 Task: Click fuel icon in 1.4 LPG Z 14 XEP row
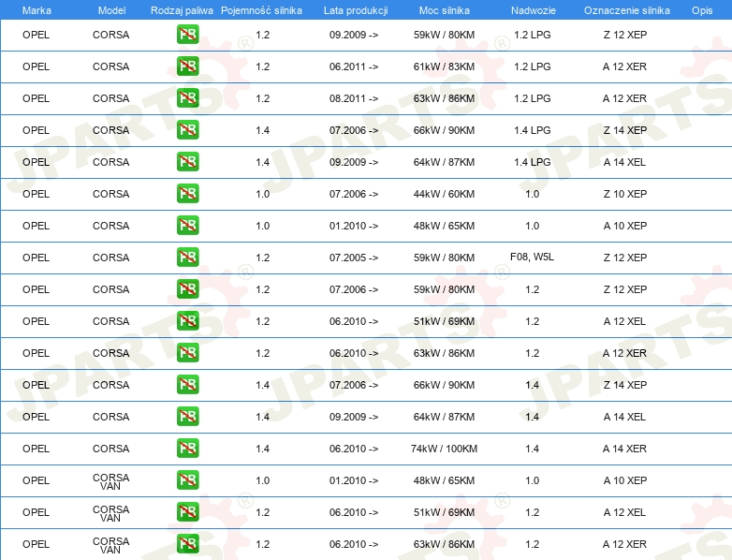[187, 130]
